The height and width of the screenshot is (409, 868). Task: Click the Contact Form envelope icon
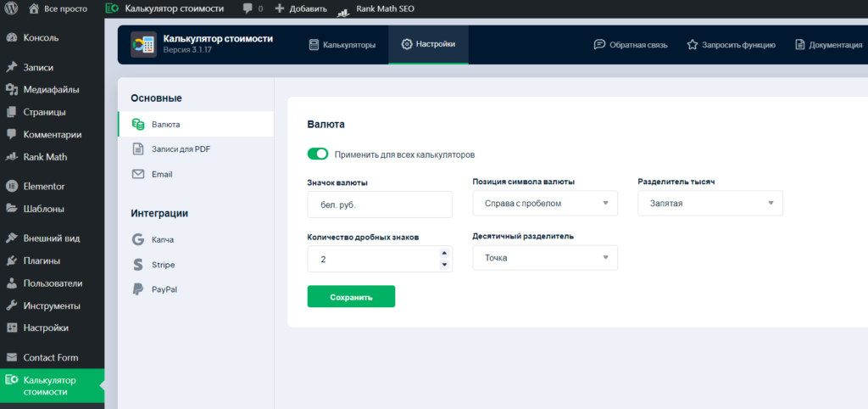tap(11, 357)
